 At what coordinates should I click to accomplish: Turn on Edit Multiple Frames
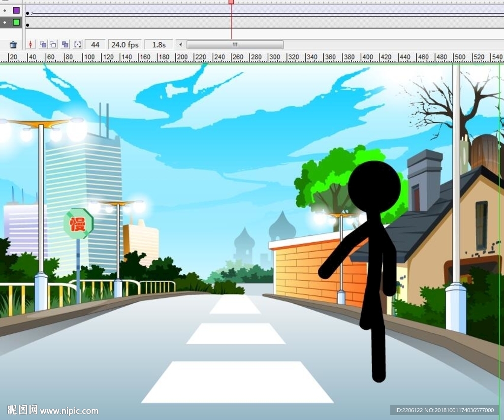pyautogui.click(x=65, y=45)
